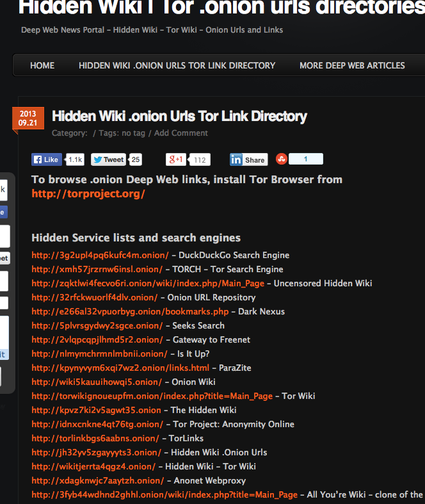Screen dimensions: 425x504
Task: Click the StumbleUpon count showing 1
Action: pos(306,159)
